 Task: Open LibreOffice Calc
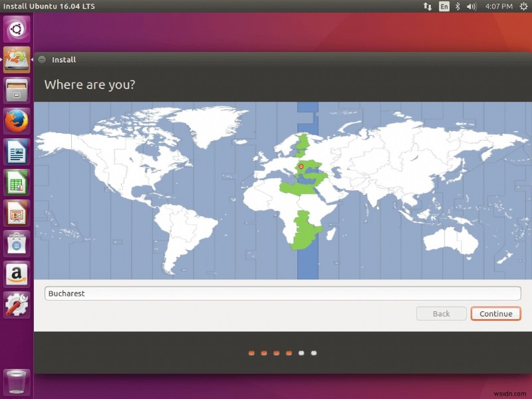pyautogui.click(x=16, y=182)
